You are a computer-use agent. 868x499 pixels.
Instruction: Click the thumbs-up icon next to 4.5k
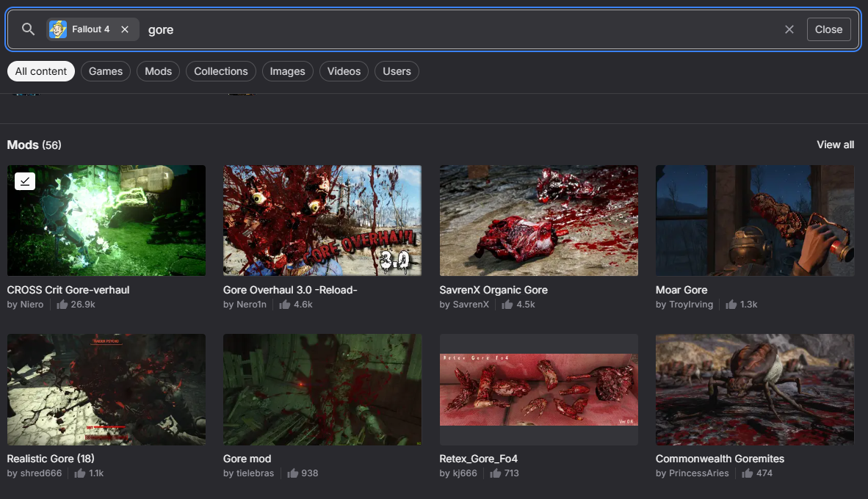click(507, 305)
